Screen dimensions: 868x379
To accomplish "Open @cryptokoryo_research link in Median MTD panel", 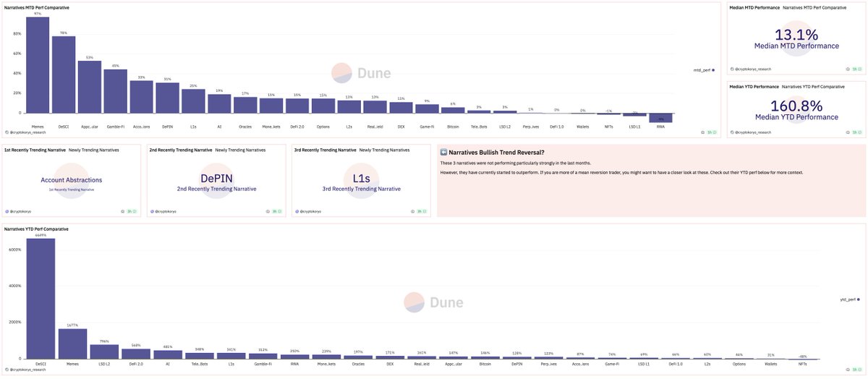I will pyautogui.click(x=754, y=69).
